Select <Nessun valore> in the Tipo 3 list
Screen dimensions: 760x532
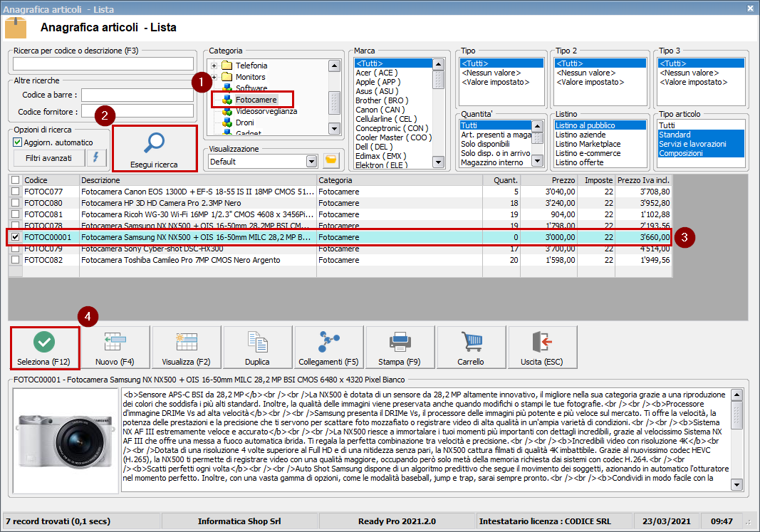pyautogui.click(x=689, y=73)
